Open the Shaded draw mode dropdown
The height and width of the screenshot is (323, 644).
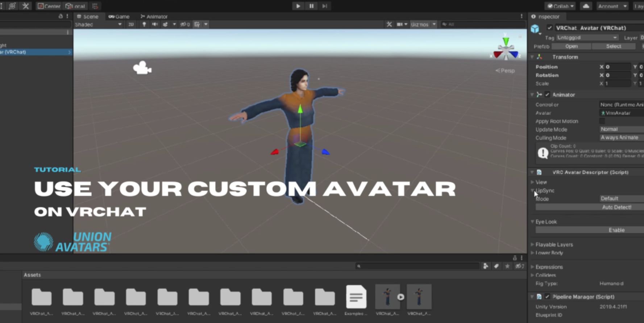click(x=98, y=24)
